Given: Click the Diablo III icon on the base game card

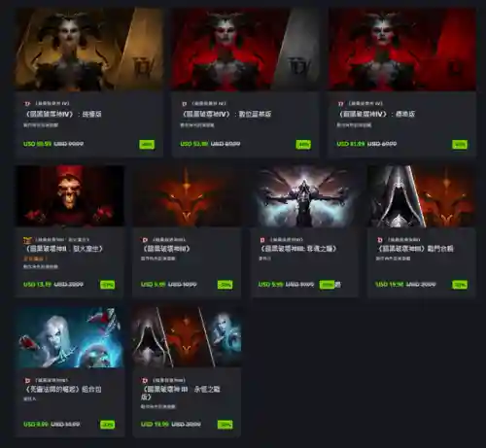Looking at the screenshot, I should pos(145,240).
